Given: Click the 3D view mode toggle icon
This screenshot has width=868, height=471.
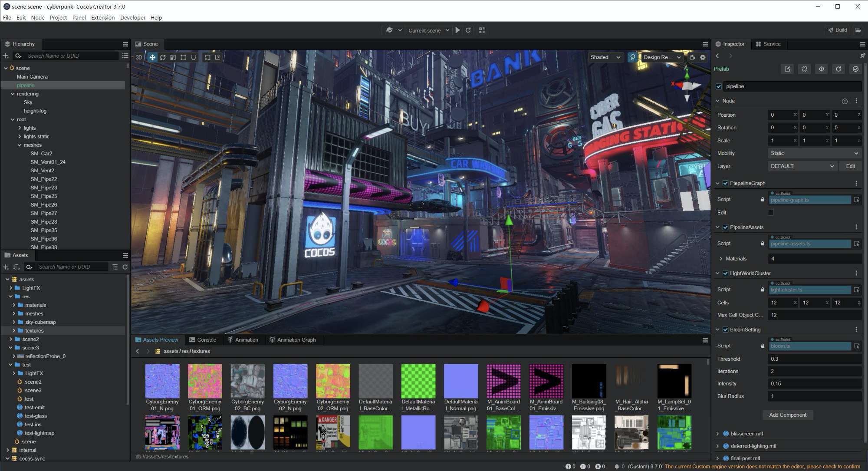Looking at the screenshot, I should click(x=138, y=57).
